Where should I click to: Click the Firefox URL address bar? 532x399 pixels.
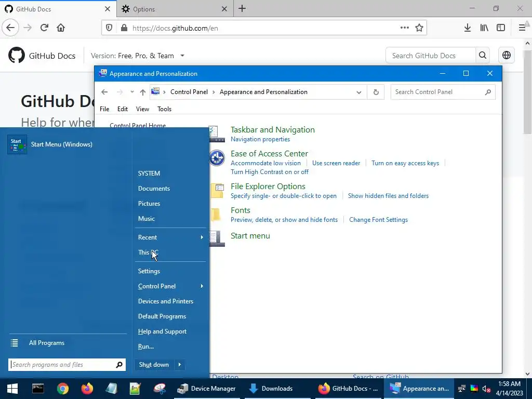click(263, 28)
